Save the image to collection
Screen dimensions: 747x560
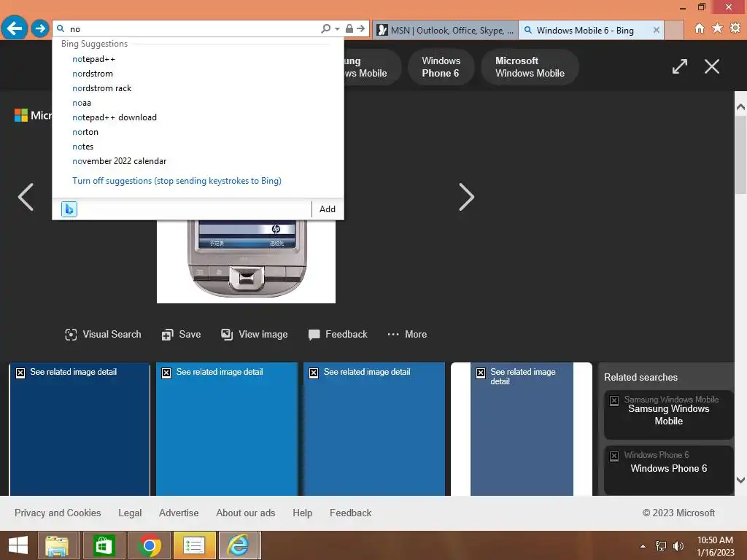[181, 334]
